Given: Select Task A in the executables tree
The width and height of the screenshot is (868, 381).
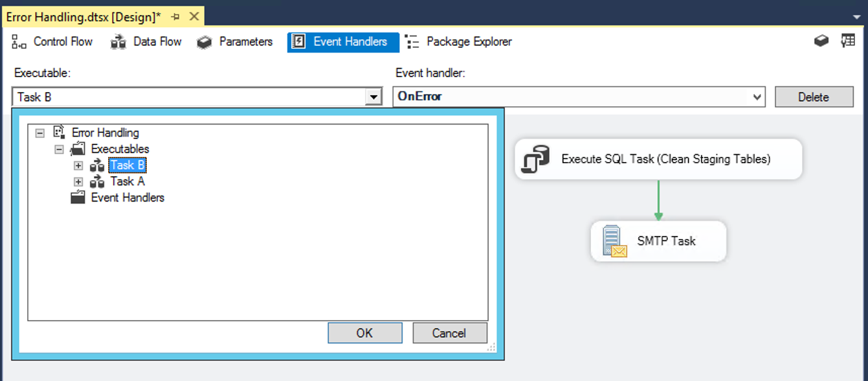Looking at the screenshot, I should (127, 181).
